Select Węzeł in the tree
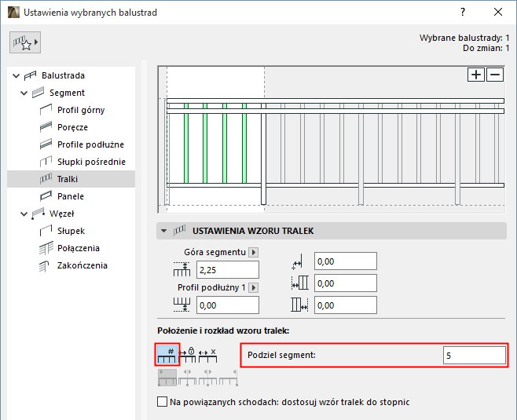 pyautogui.click(x=61, y=214)
